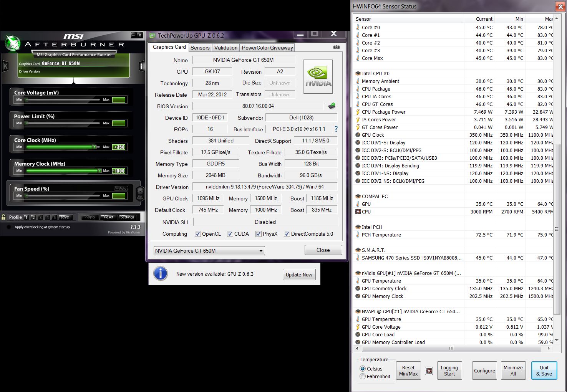Switch to the Sensors tab in GPU-Z
The image size is (567, 392).
(x=200, y=48)
